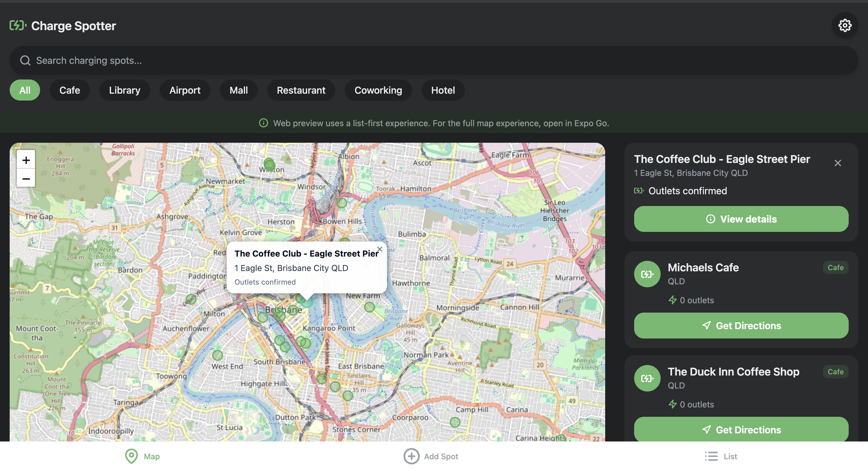Image resolution: width=868 pixels, height=471 pixels.
Task: Close the Coffee Club map popup
Action: pos(380,249)
